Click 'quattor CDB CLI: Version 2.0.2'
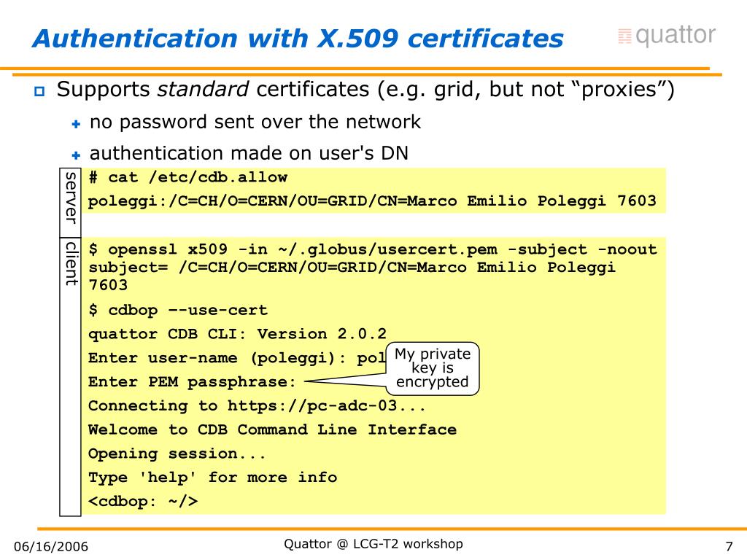 point(238,334)
